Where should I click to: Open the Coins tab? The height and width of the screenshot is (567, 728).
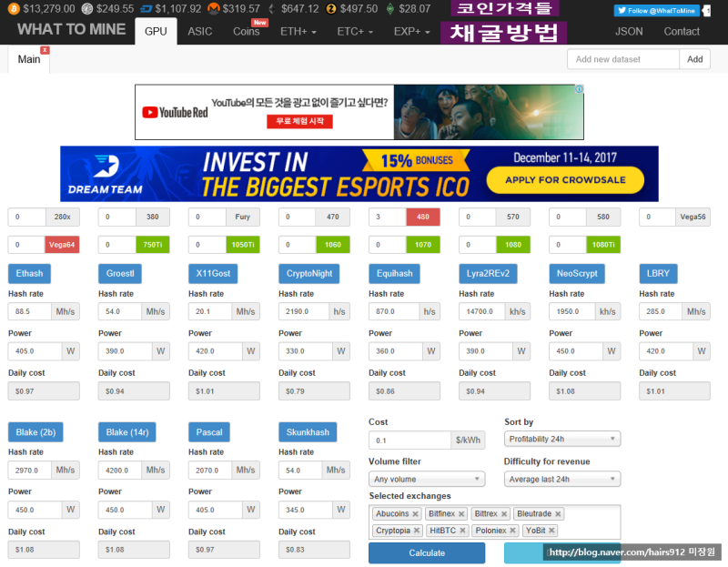pos(246,32)
